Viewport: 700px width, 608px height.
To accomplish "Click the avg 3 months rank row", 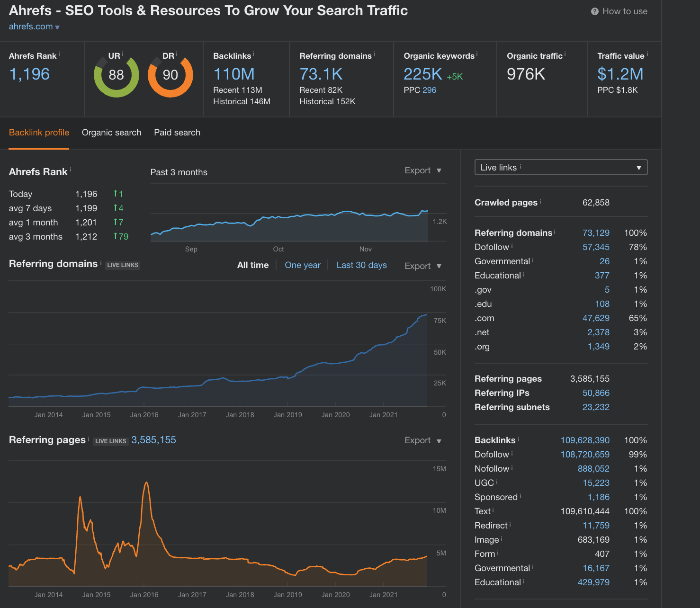I will pos(69,237).
